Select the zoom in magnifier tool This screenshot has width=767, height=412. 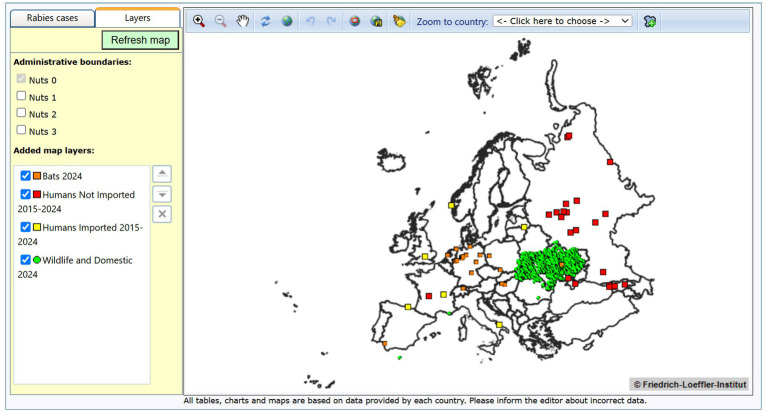(199, 21)
